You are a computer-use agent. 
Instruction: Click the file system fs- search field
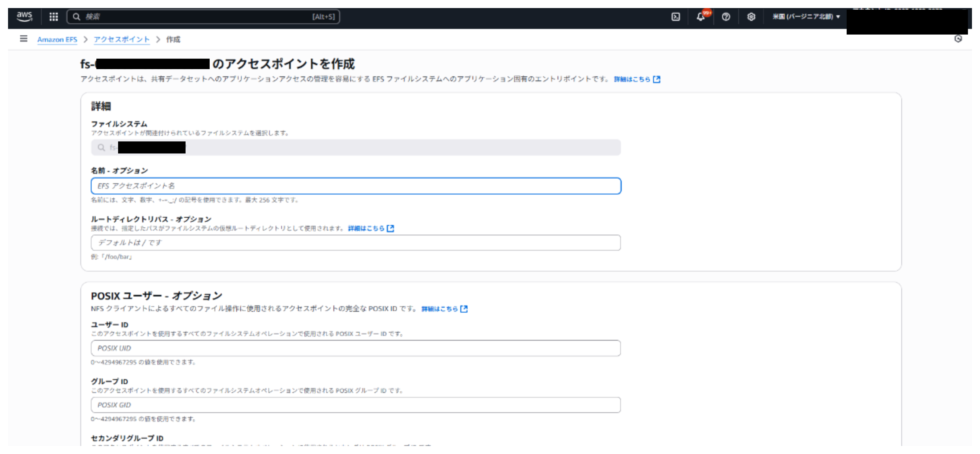coord(356,148)
